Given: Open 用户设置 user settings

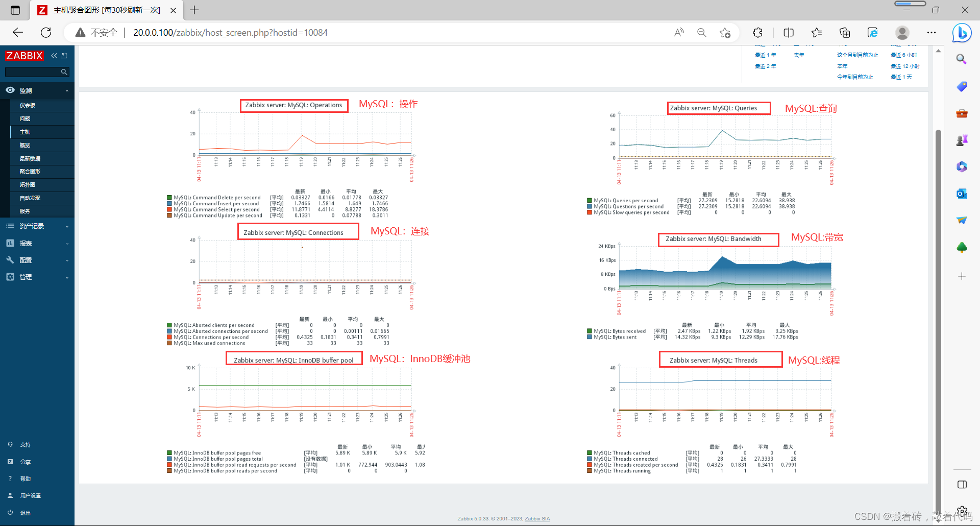Looking at the screenshot, I should click(x=31, y=495).
